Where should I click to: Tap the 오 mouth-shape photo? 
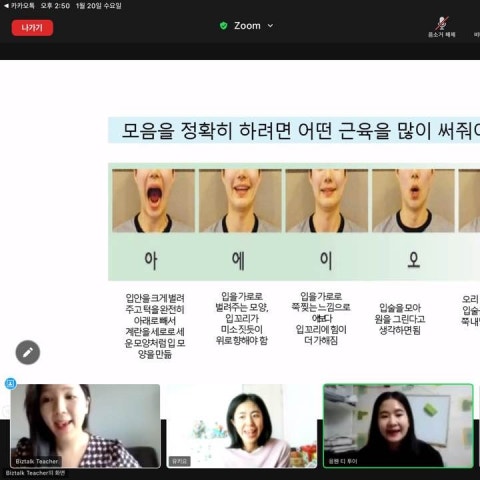[x=413, y=200]
